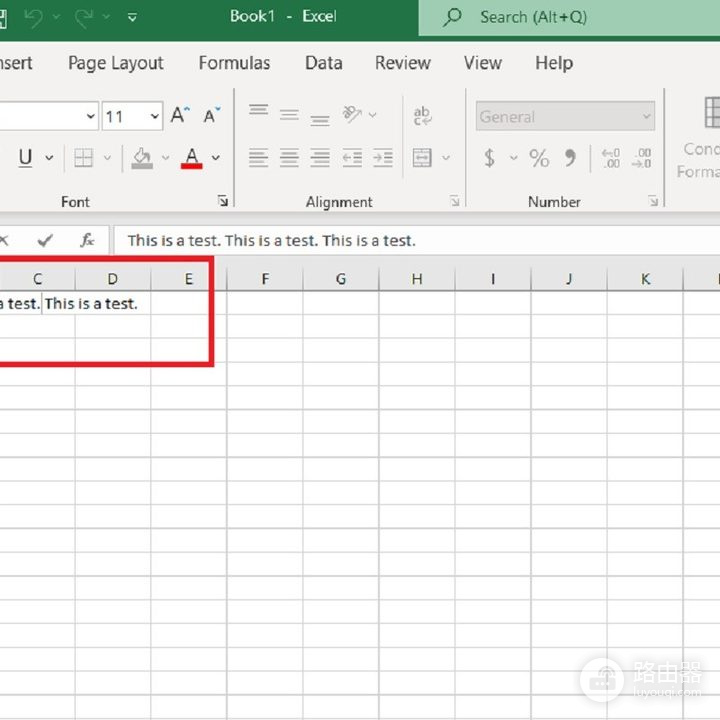Select column C header
Image resolution: width=720 pixels, height=720 pixels.
38,278
